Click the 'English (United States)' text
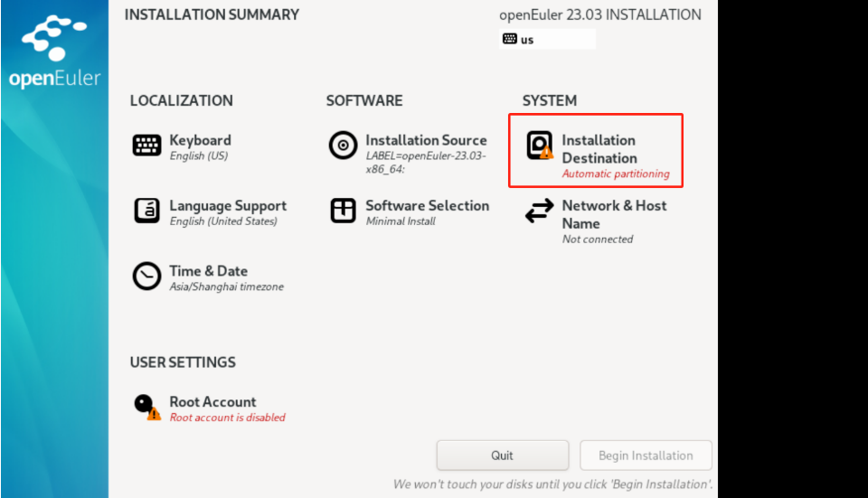The width and height of the screenshot is (868, 498). (x=223, y=221)
